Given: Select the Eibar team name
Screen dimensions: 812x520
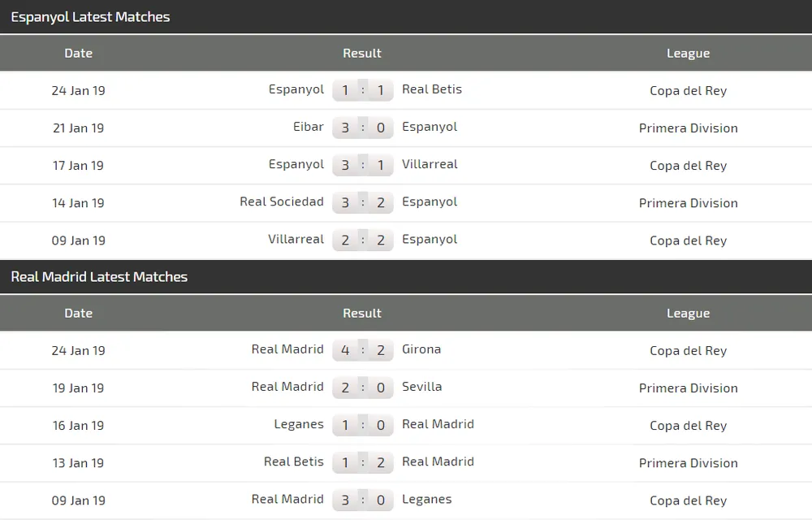Looking at the screenshot, I should click(x=309, y=127).
